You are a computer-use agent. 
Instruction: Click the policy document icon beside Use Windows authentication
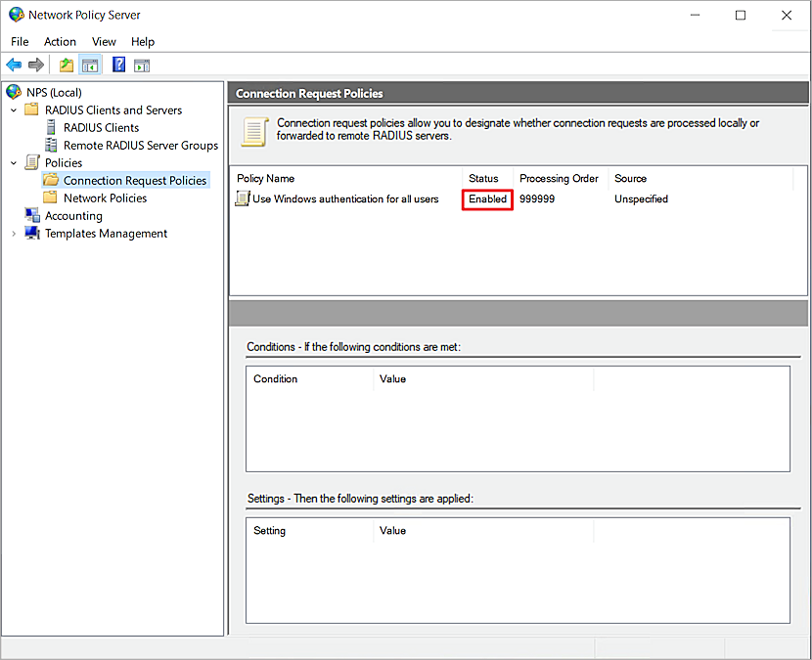(242, 198)
